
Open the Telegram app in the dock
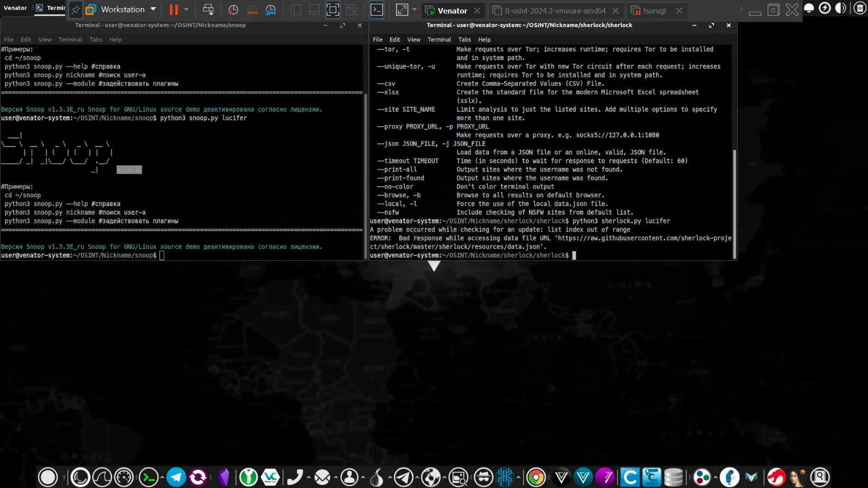[x=176, y=477]
